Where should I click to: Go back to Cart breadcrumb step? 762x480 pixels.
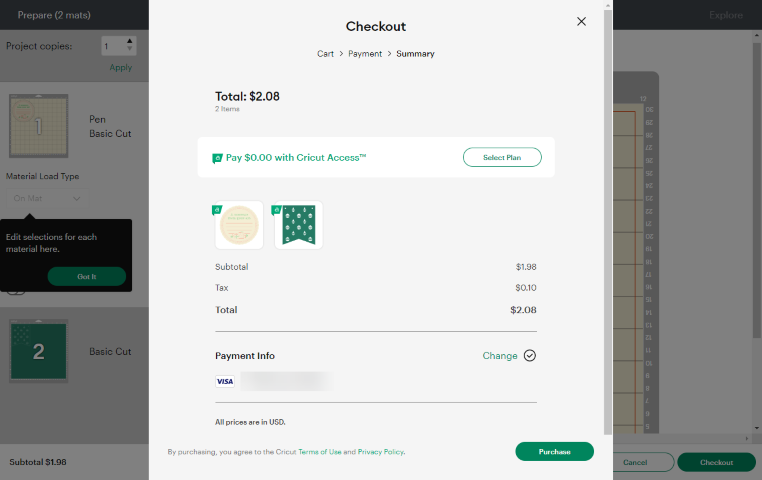(x=325, y=53)
